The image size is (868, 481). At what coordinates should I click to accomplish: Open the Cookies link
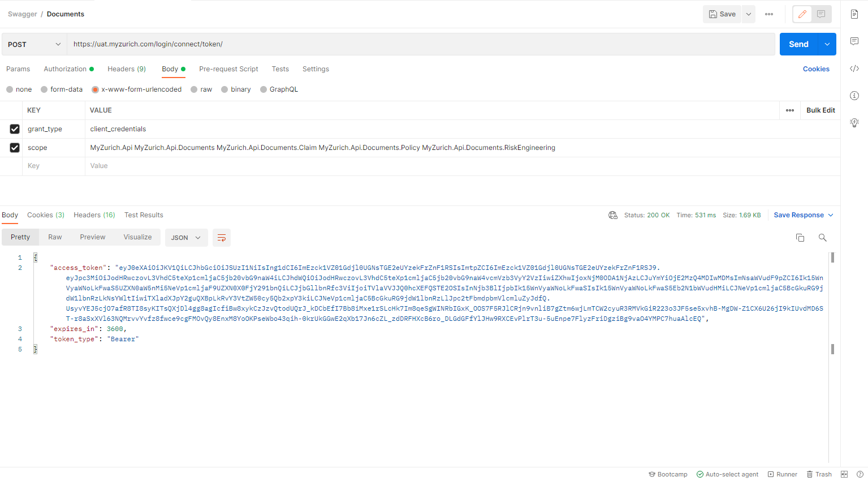[x=816, y=69]
